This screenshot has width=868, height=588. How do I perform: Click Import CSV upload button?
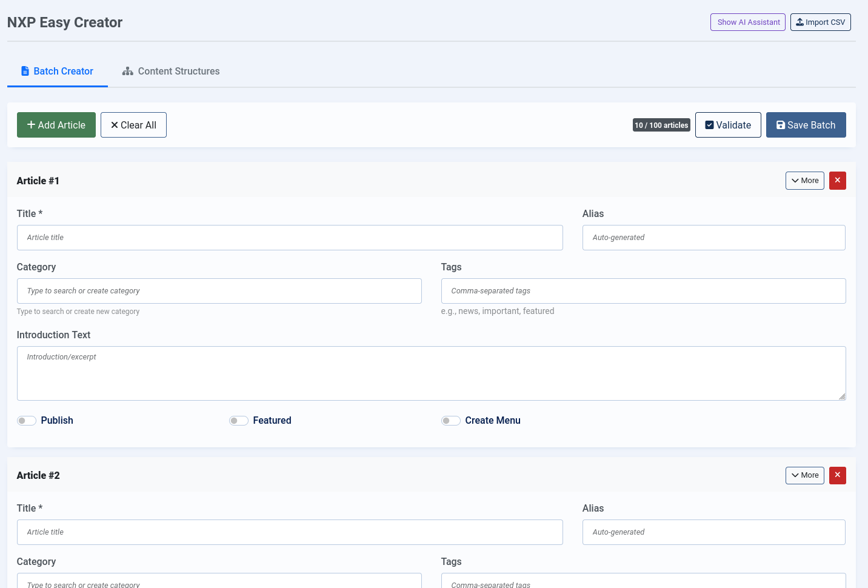(820, 22)
